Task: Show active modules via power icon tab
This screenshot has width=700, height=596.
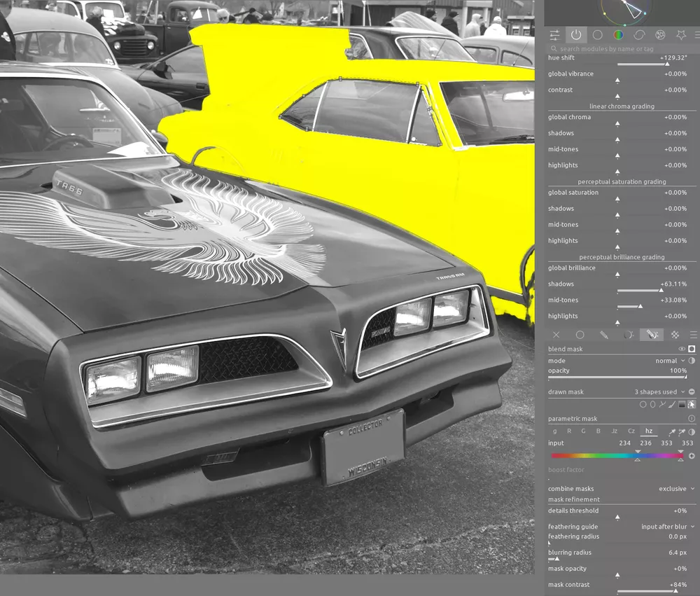Action: pyautogui.click(x=576, y=35)
